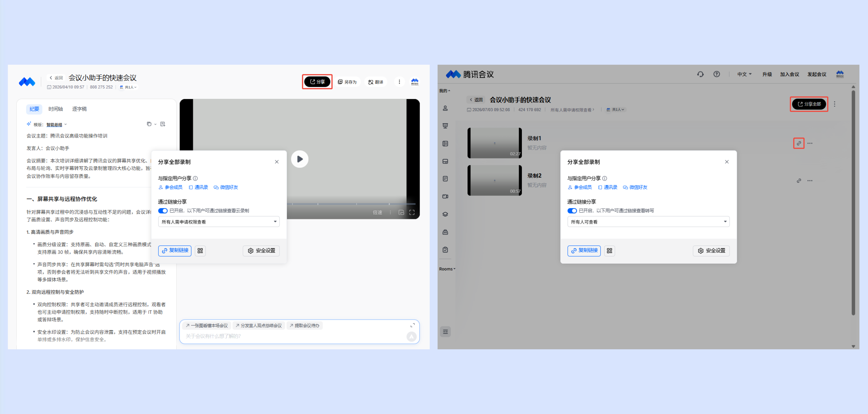Click the layers icon in the sidebar

(445, 214)
